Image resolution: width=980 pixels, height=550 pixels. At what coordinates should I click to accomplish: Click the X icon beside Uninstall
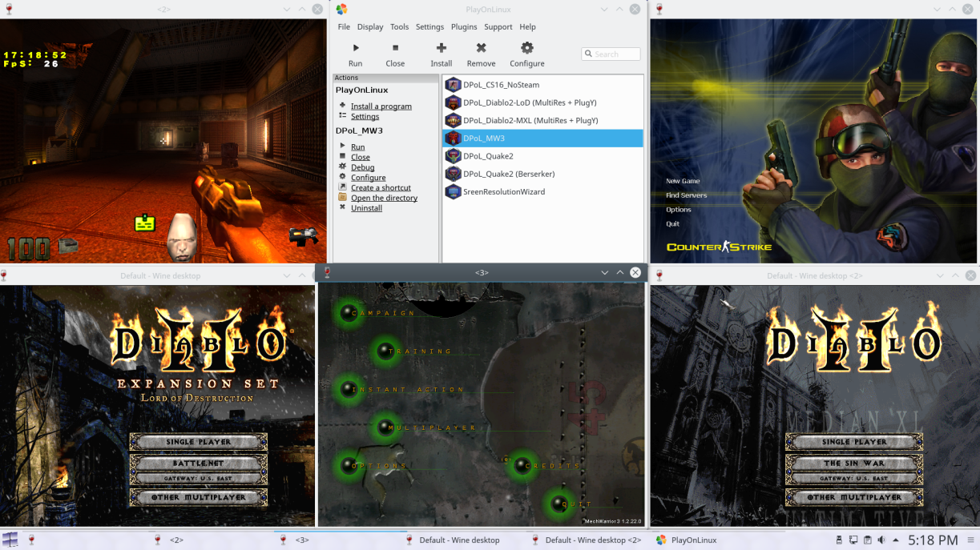[x=343, y=207]
